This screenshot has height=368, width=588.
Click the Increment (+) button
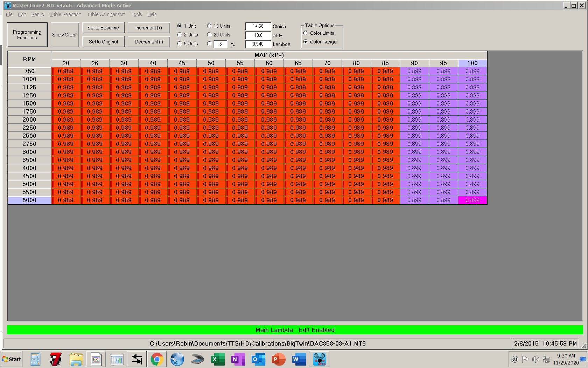[x=148, y=28]
